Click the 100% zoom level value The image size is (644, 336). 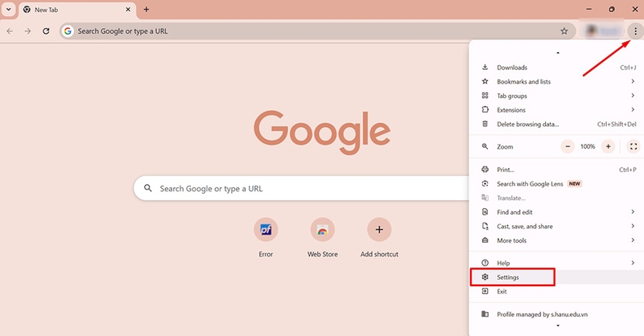(588, 146)
